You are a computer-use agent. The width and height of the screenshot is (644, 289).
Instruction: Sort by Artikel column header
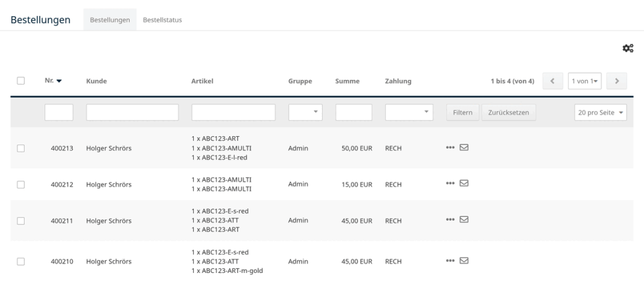[202, 81]
